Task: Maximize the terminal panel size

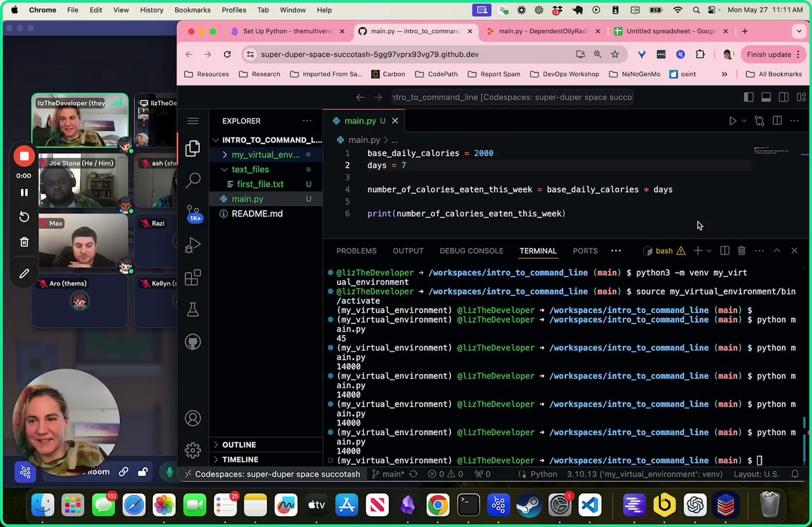Action: pos(776,250)
